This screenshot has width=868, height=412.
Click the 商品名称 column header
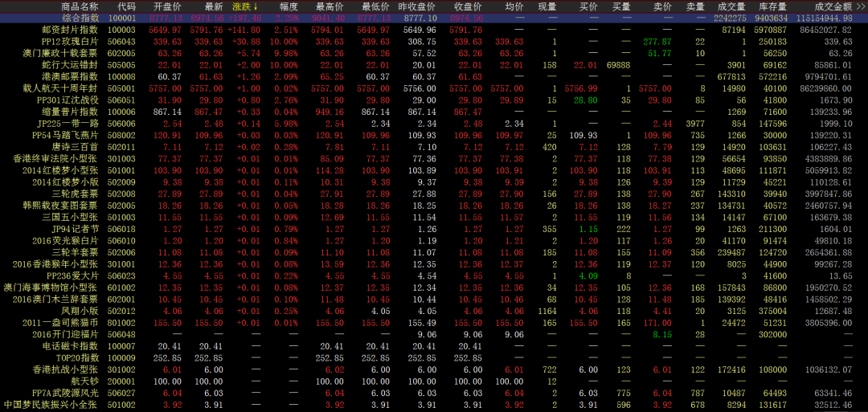pyautogui.click(x=79, y=6)
